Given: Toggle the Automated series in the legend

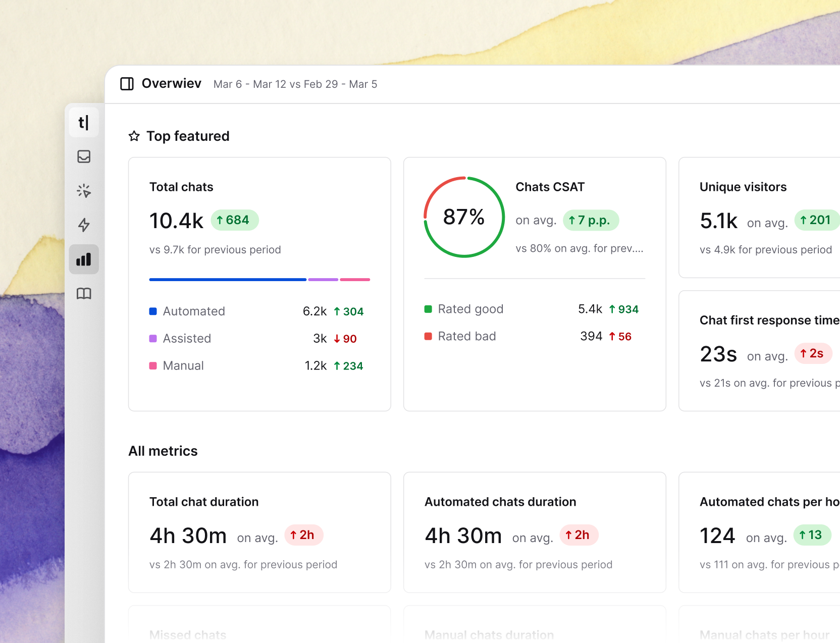Looking at the screenshot, I should pyautogui.click(x=194, y=311).
